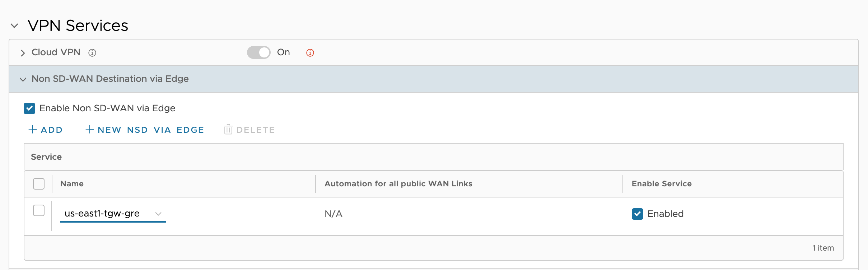Screen dimensions: 868x270
Task: Click the Name column header
Action: pyautogui.click(x=72, y=184)
